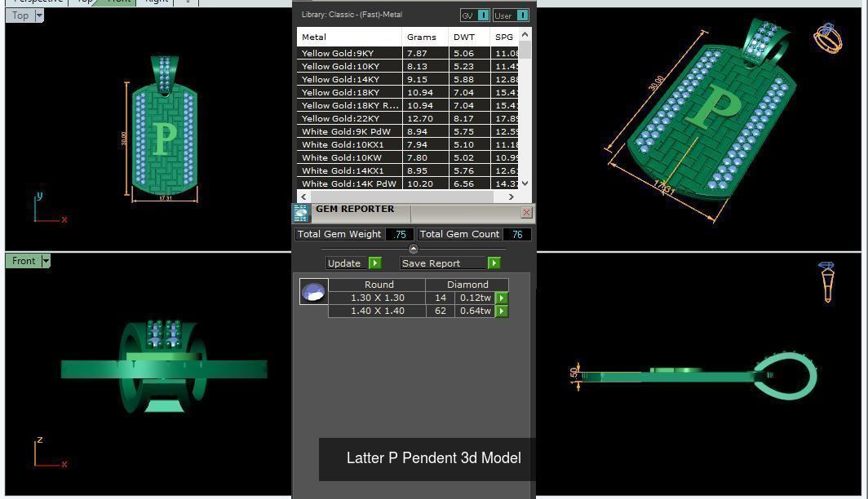Open the Top viewport dropdown arrow
The image size is (868, 499).
click(x=39, y=15)
